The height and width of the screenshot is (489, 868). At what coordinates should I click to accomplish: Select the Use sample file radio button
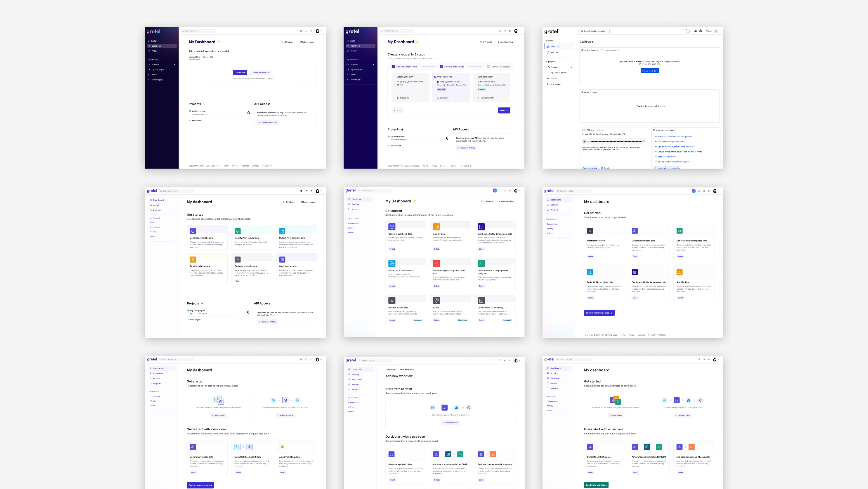tap(435, 77)
